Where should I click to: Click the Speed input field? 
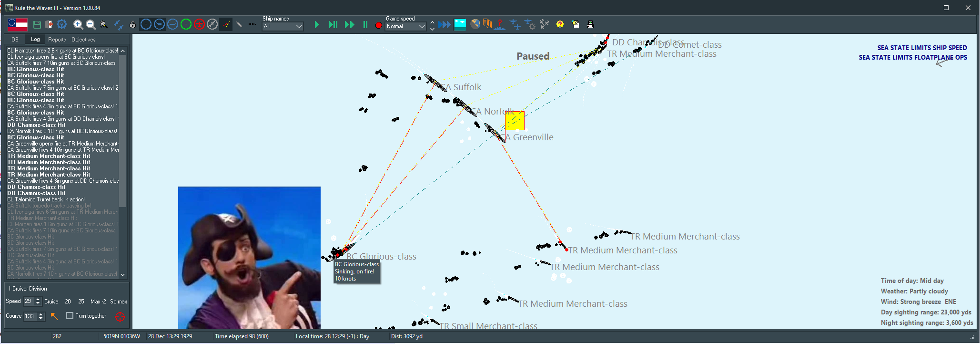(29, 302)
